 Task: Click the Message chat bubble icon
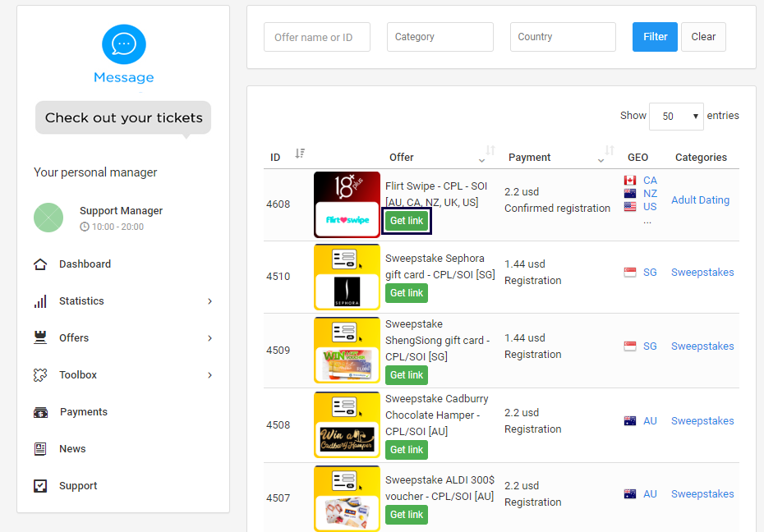(123, 44)
